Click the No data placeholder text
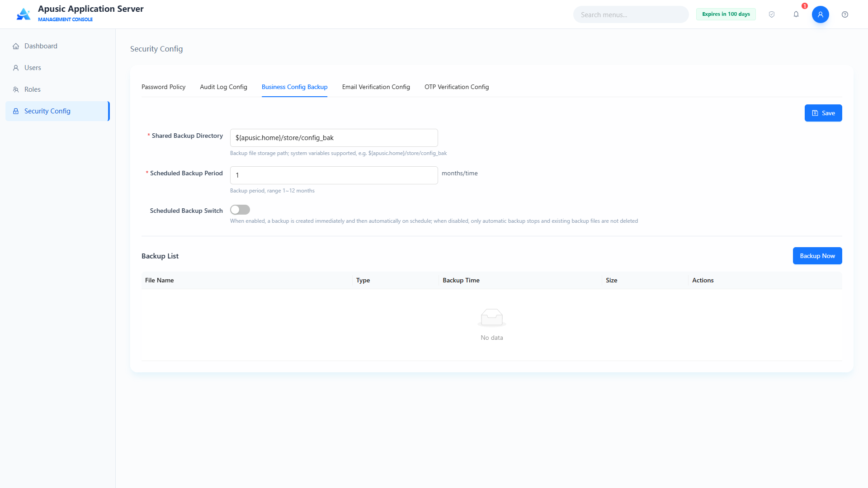The height and width of the screenshot is (488, 868). pyautogui.click(x=492, y=338)
